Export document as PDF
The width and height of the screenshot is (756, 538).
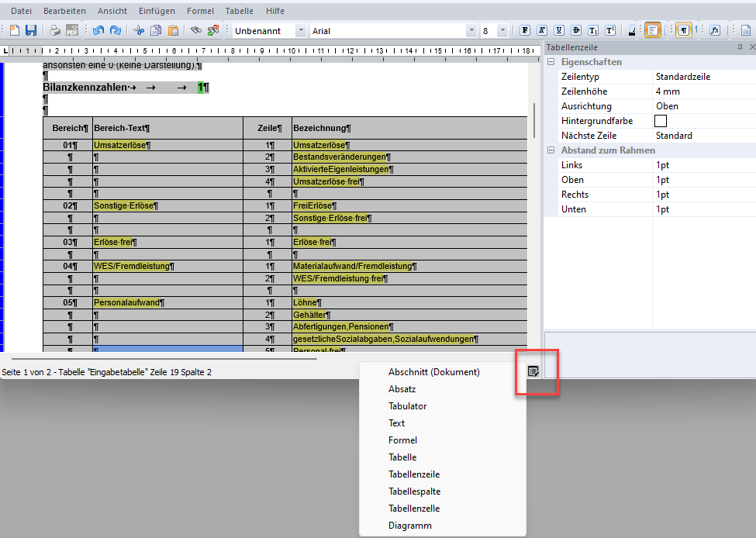tap(72, 30)
